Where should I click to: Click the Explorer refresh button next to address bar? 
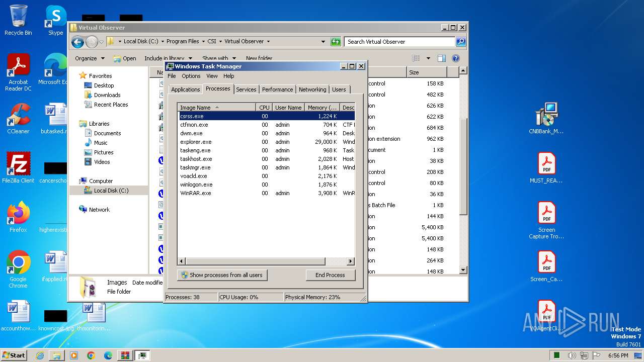[x=336, y=42]
